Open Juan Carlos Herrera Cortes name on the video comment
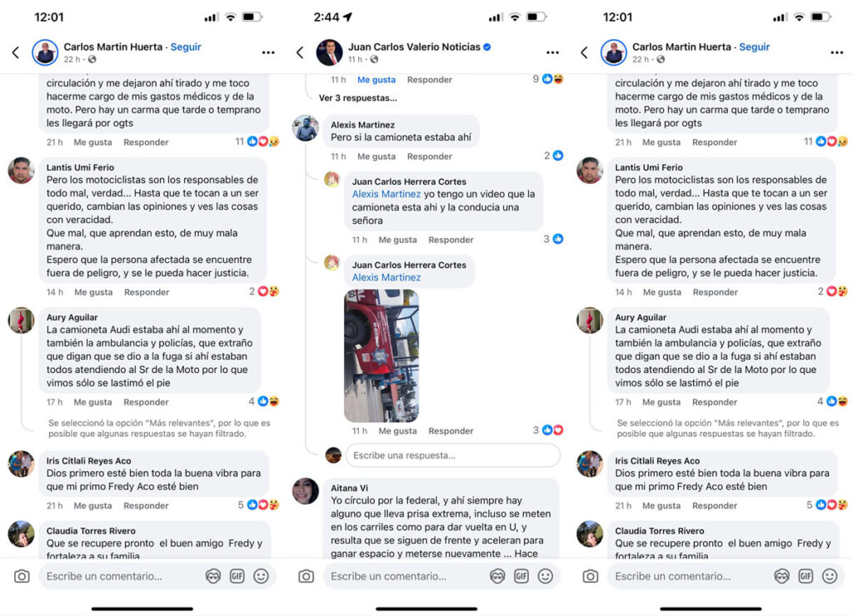 (x=409, y=181)
